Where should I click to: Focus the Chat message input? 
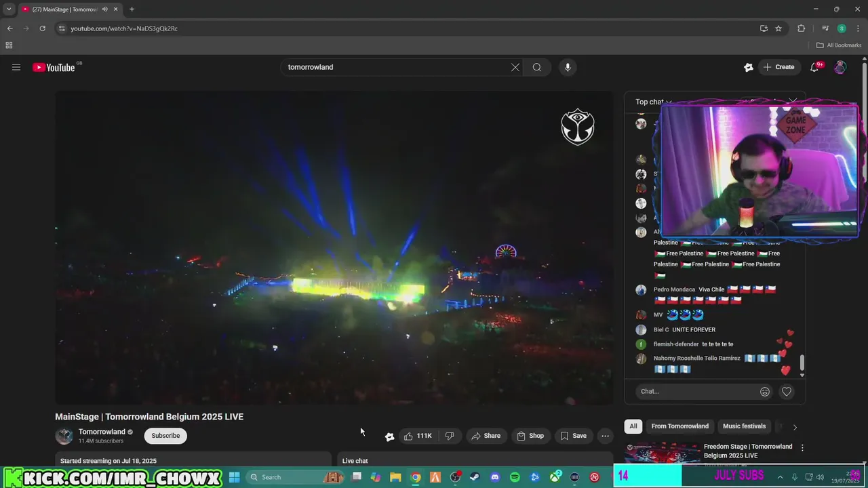(696, 391)
